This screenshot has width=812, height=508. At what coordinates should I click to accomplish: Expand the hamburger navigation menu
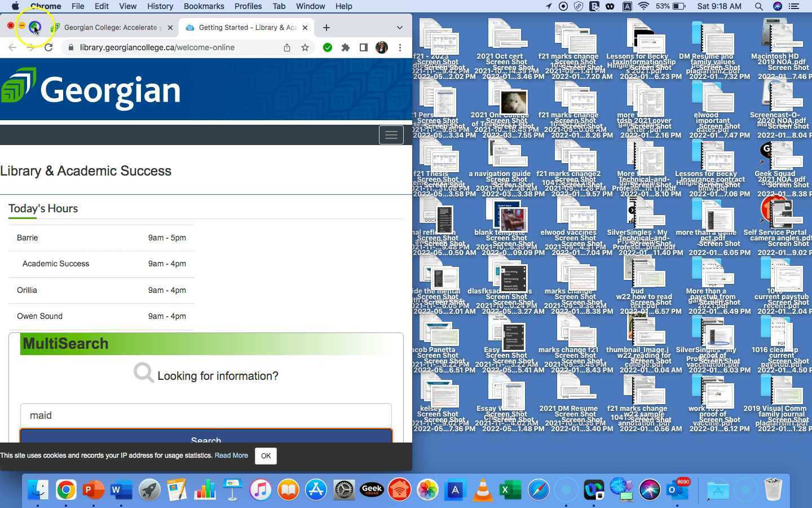[391, 135]
